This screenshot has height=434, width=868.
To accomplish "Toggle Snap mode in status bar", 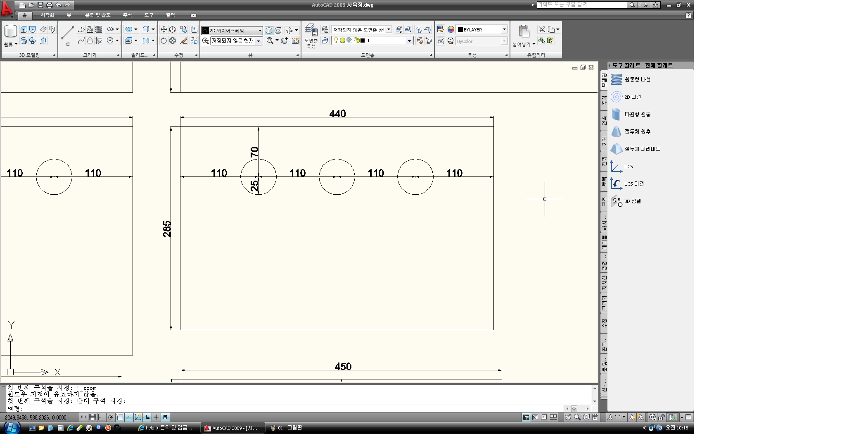I will click(x=83, y=417).
